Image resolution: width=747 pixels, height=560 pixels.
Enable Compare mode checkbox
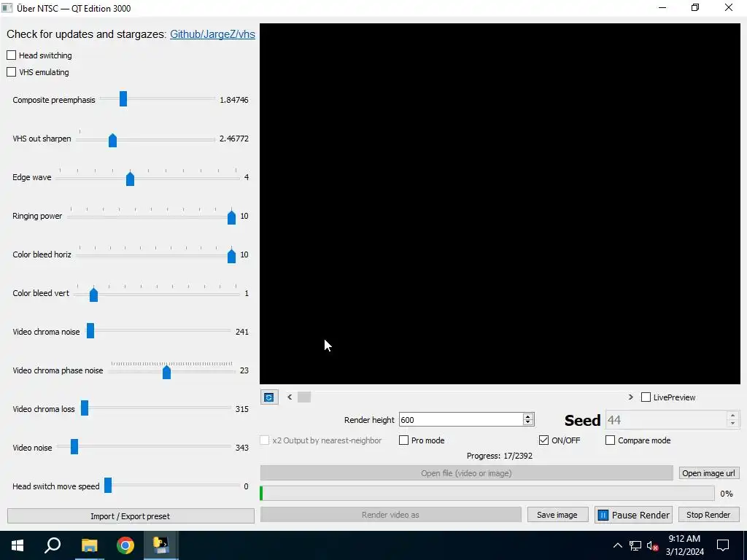pyautogui.click(x=611, y=440)
